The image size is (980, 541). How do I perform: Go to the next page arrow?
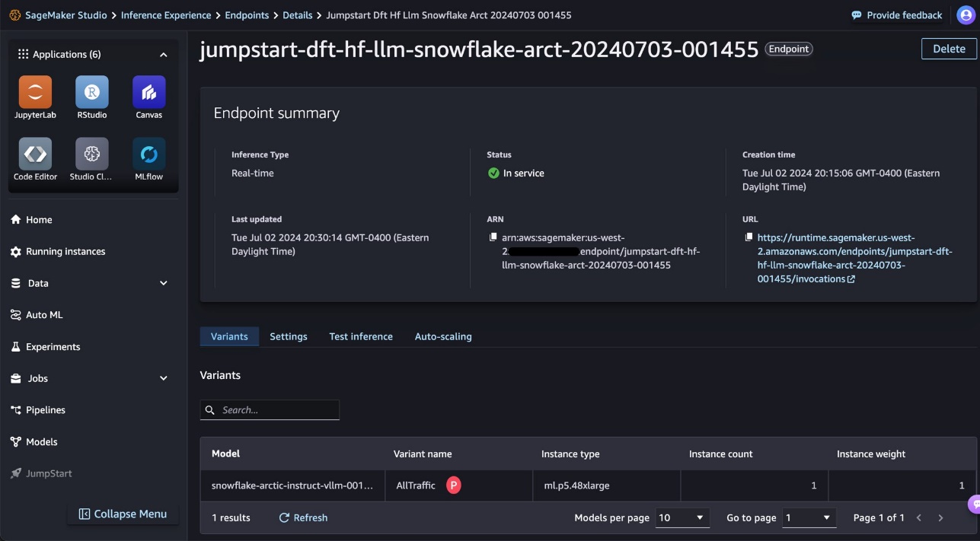tap(940, 517)
